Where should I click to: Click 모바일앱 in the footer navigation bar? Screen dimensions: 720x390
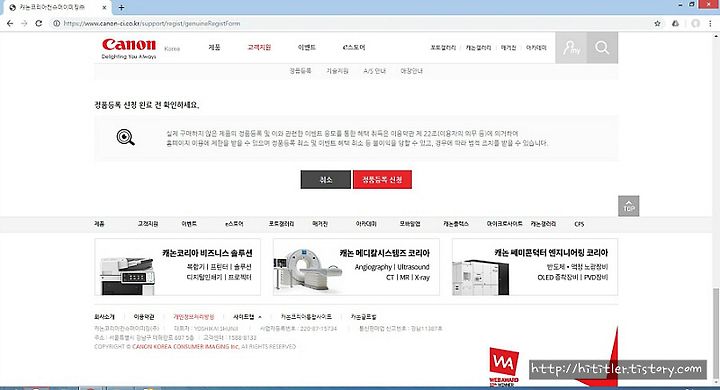[410, 224]
